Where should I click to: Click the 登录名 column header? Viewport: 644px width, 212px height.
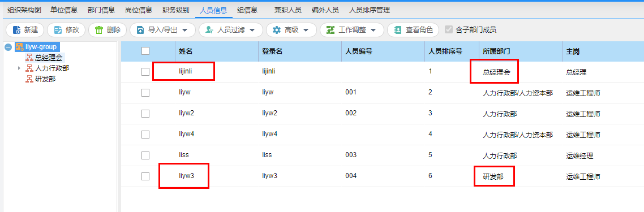pos(272,51)
